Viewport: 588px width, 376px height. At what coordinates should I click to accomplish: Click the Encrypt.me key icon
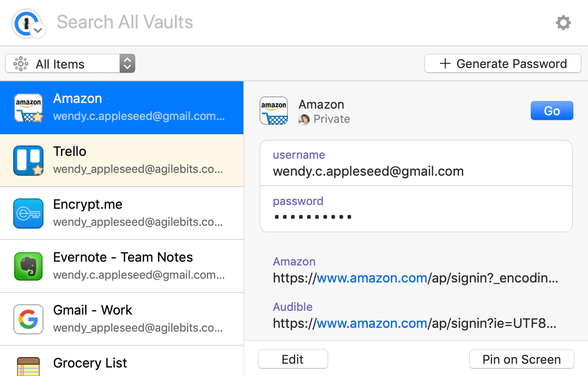[28, 214]
